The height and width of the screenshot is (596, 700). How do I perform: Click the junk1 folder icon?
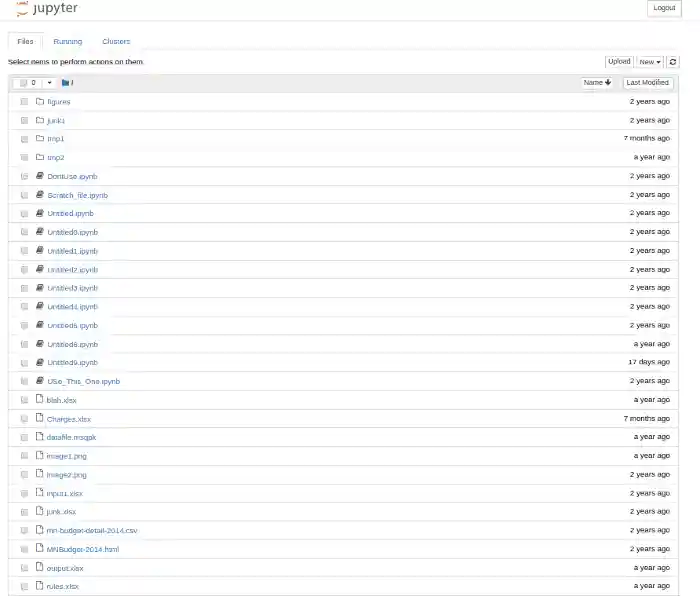click(x=40, y=120)
